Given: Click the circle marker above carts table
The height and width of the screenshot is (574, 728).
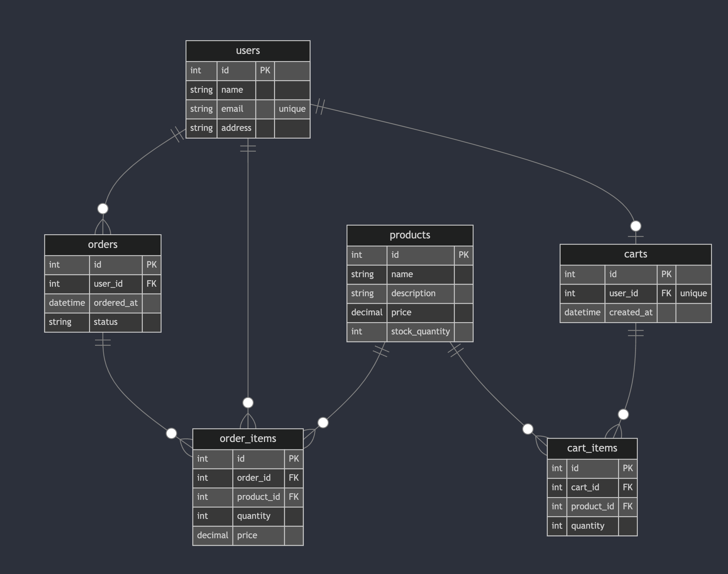Looking at the screenshot, I should click(x=635, y=226).
